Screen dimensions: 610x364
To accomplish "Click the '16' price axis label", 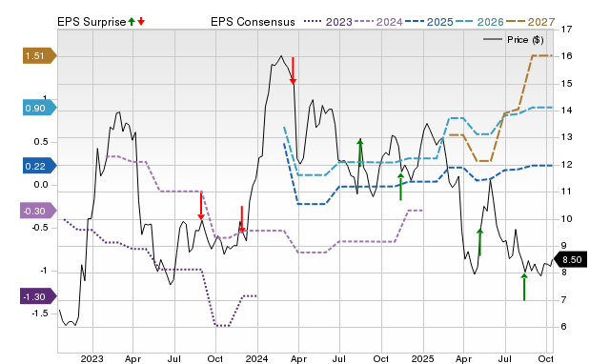I will tap(567, 56).
